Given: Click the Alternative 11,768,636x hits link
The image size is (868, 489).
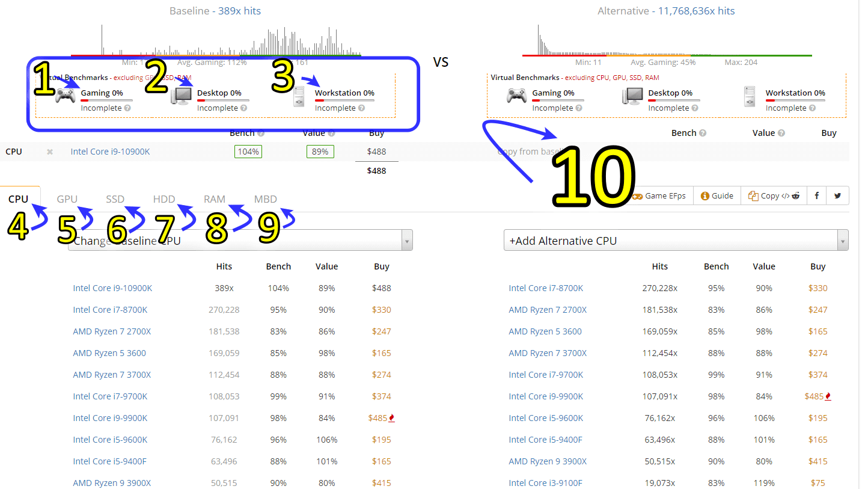Looking at the screenshot, I should tap(696, 11).
